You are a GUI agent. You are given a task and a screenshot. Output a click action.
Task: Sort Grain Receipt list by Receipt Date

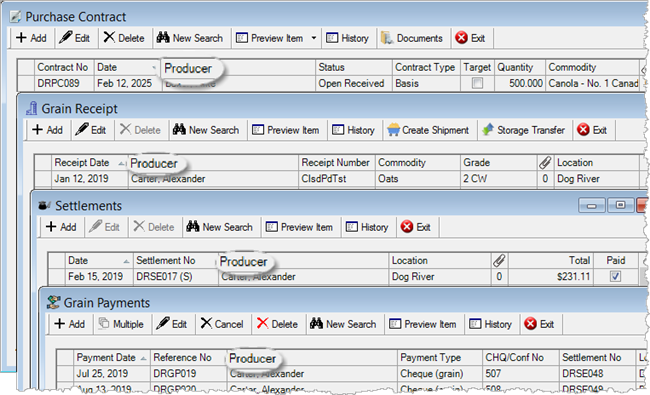[x=89, y=162]
